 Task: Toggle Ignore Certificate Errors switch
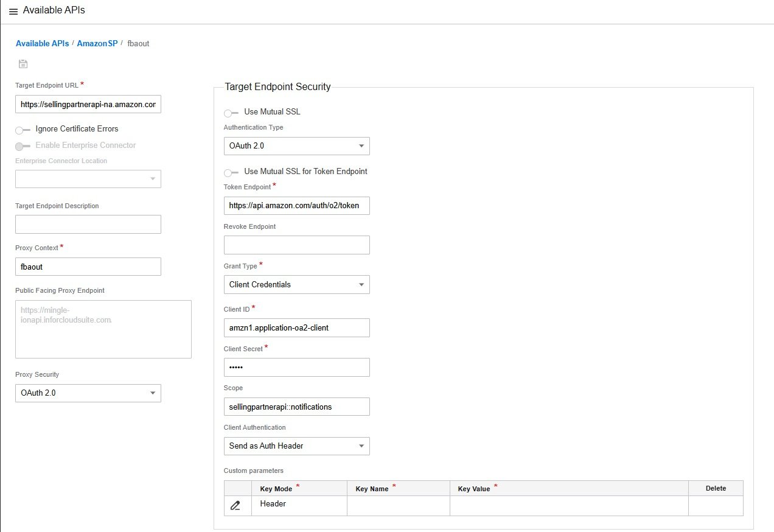(x=23, y=130)
